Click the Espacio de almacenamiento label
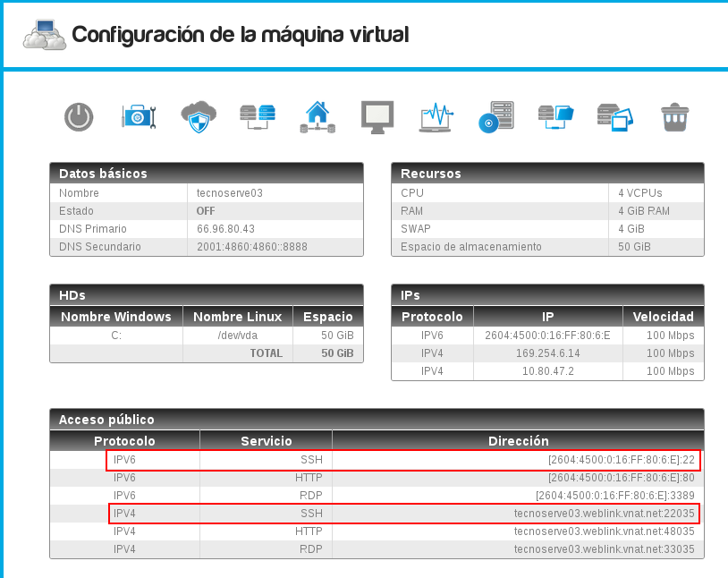The width and height of the screenshot is (728, 578). [470, 247]
